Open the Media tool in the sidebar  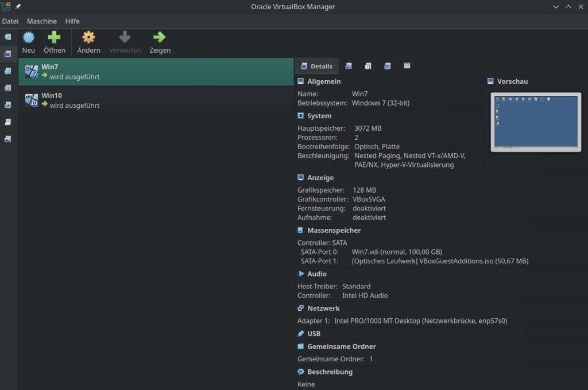pos(7,71)
